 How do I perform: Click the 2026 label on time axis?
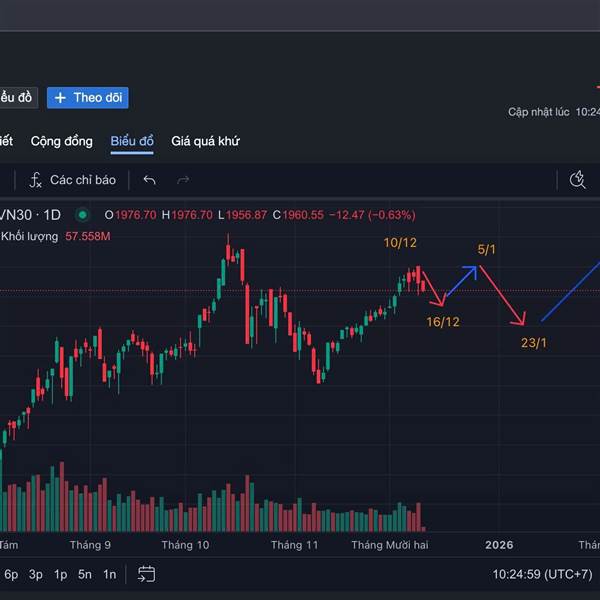coord(499,545)
